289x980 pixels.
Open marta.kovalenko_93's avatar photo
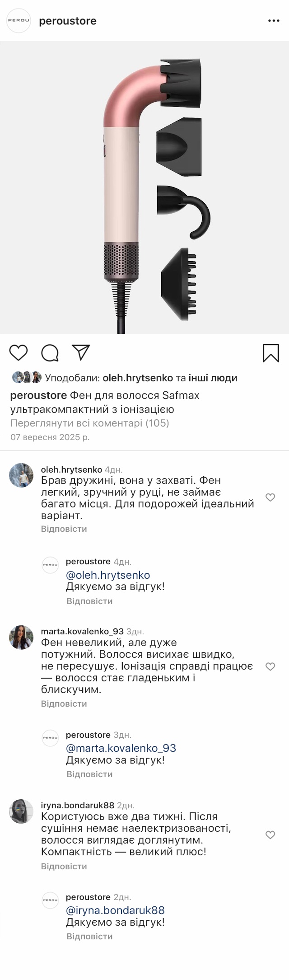click(x=21, y=637)
